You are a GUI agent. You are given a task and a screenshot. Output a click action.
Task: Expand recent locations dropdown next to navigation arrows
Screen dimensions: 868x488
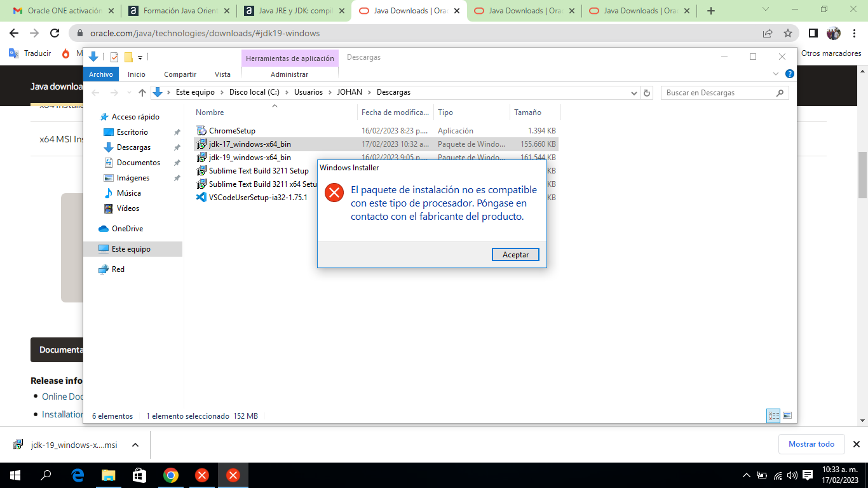(129, 93)
